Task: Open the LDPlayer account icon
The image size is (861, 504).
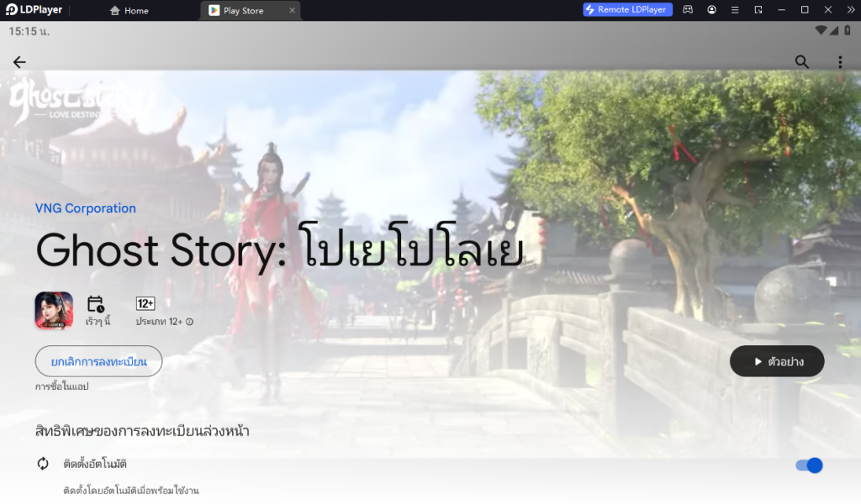Action: 711,10
